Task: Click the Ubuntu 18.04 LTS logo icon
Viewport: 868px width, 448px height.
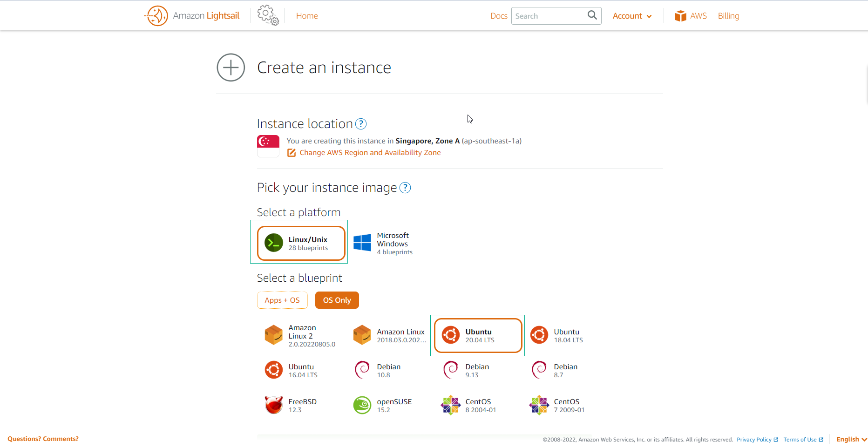Action: tap(539, 335)
